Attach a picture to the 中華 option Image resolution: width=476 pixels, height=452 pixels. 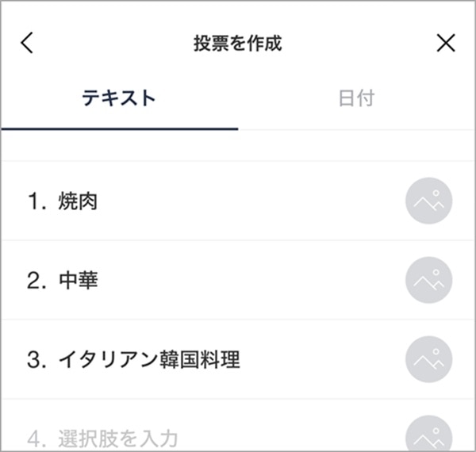pyautogui.click(x=428, y=281)
